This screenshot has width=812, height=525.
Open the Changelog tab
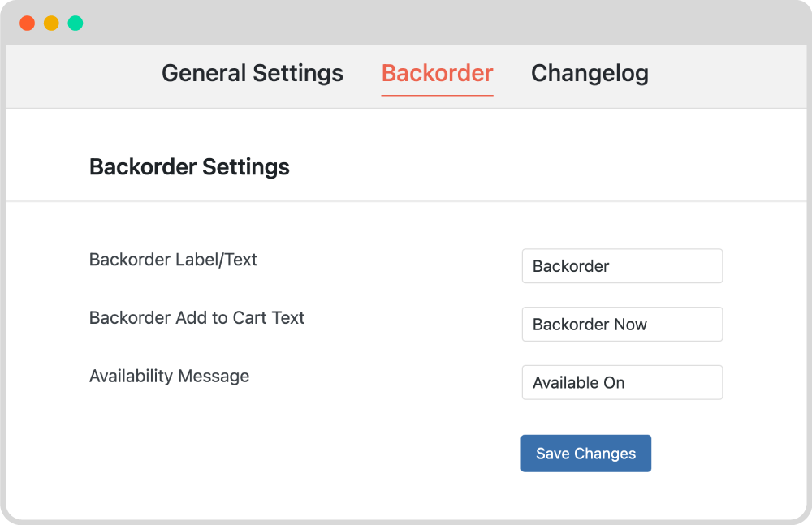click(x=590, y=73)
